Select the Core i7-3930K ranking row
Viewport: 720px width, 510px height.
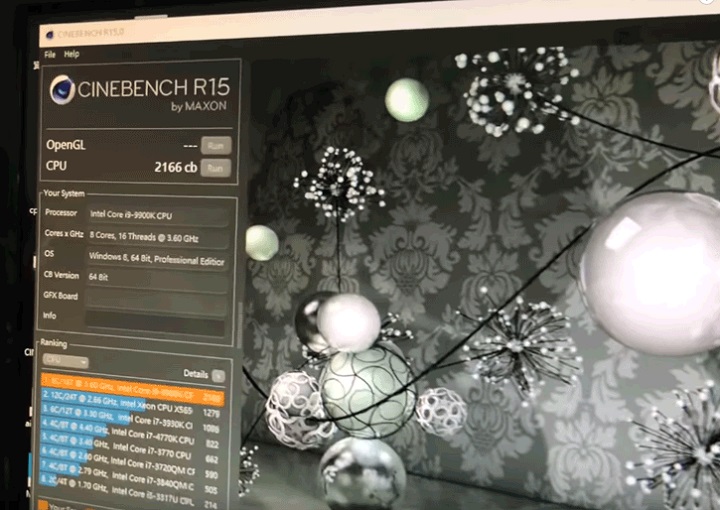click(131, 419)
